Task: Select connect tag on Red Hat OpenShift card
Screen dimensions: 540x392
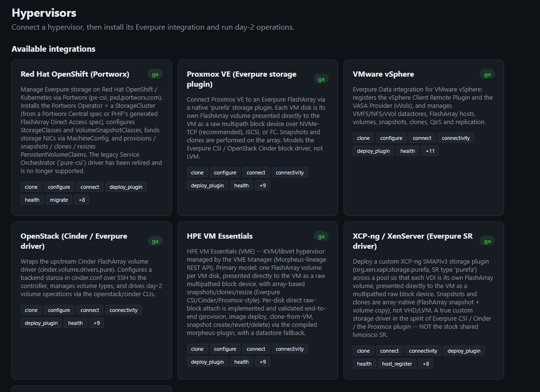Action: coord(90,187)
